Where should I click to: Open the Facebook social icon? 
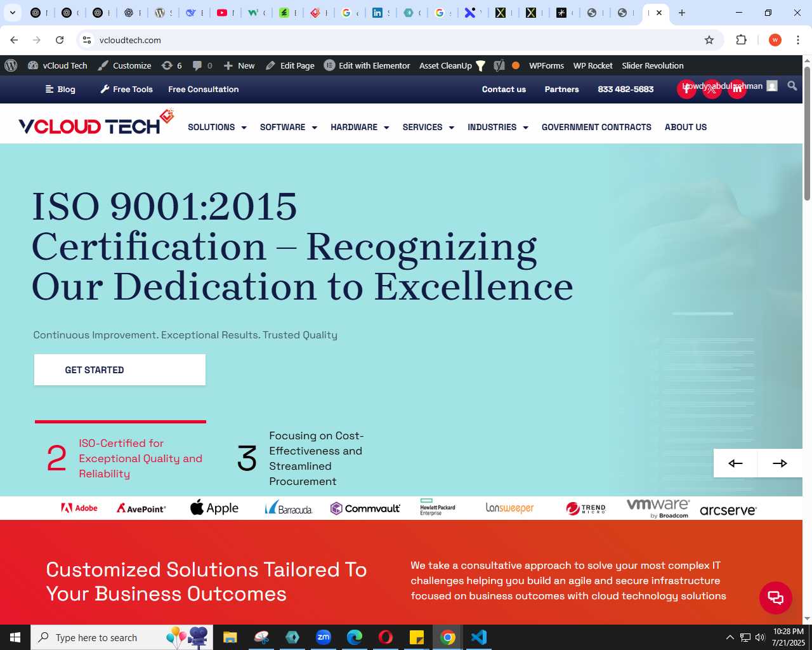coord(686,89)
